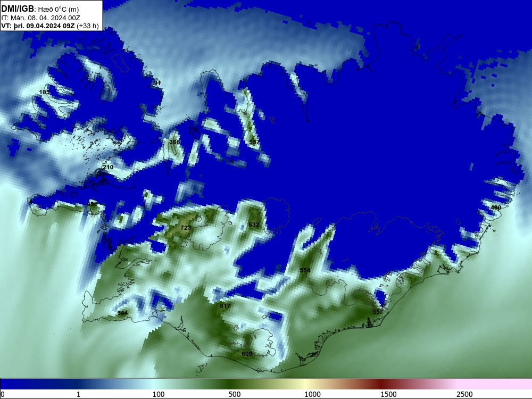Select the map value 723
Screen dimensions: 532x399
coord(186,228)
